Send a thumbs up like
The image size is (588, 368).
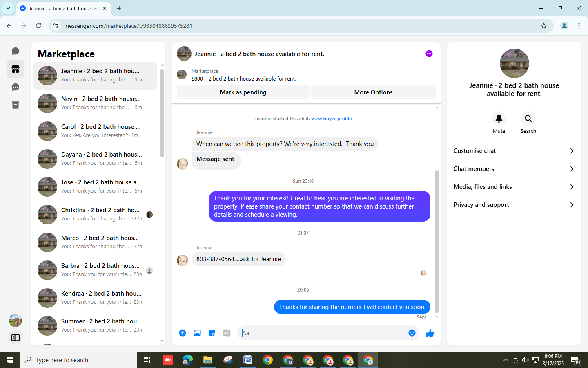(x=430, y=333)
